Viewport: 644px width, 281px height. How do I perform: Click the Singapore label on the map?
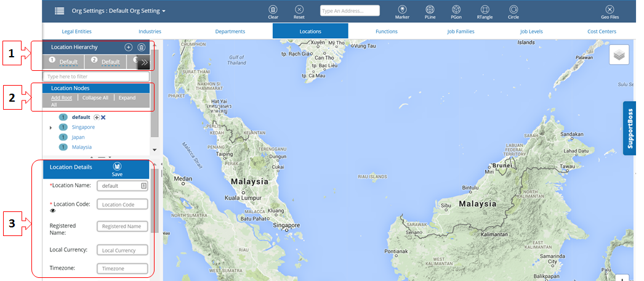coord(286,225)
